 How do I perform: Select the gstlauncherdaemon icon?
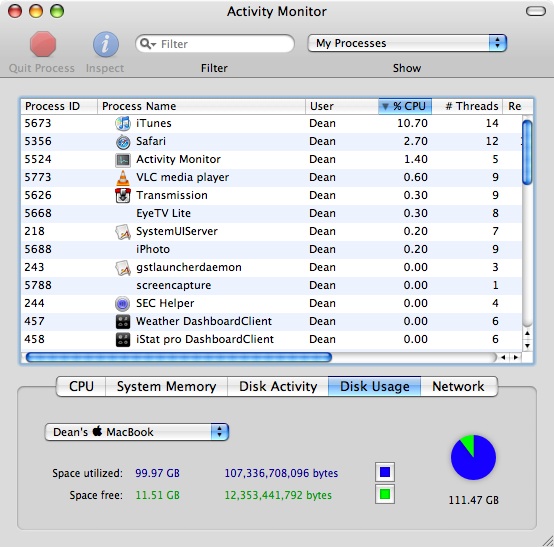click(123, 267)
